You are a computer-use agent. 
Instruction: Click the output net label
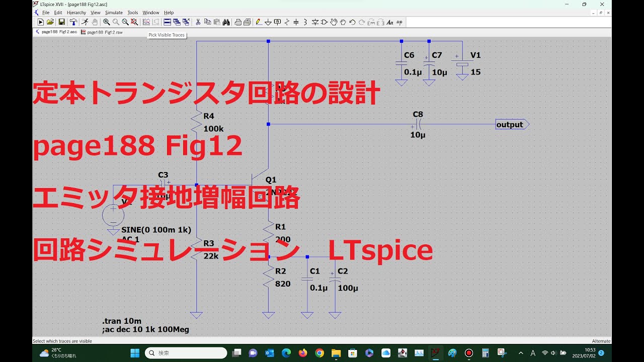512,125
